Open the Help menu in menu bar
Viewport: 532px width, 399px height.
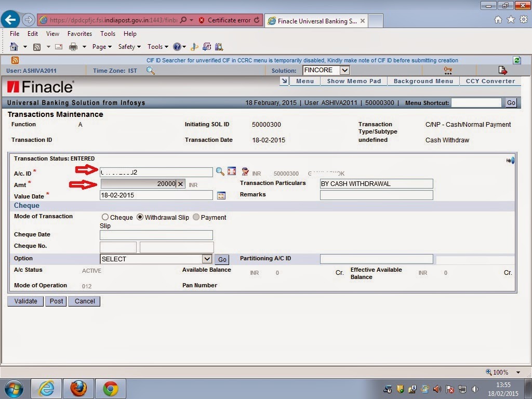pos(130,34)
